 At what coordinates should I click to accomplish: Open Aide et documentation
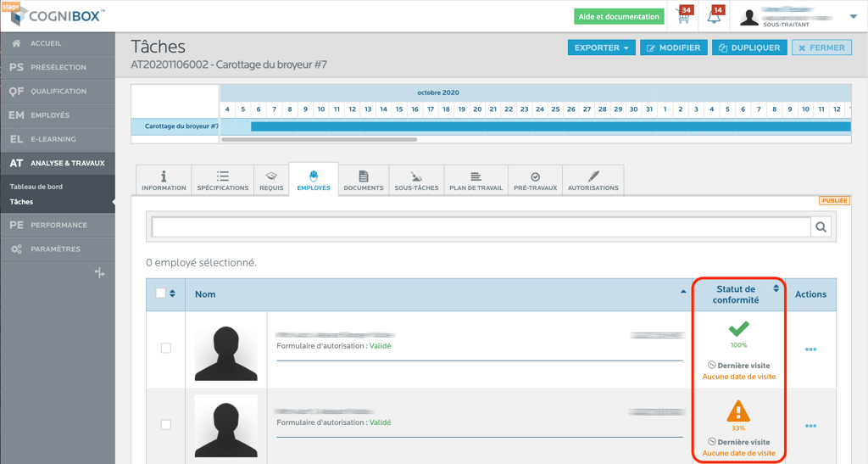click(x=619, y=17)
